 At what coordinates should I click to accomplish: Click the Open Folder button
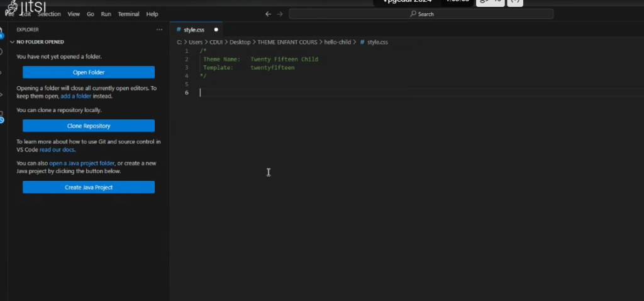coord(89,72)
